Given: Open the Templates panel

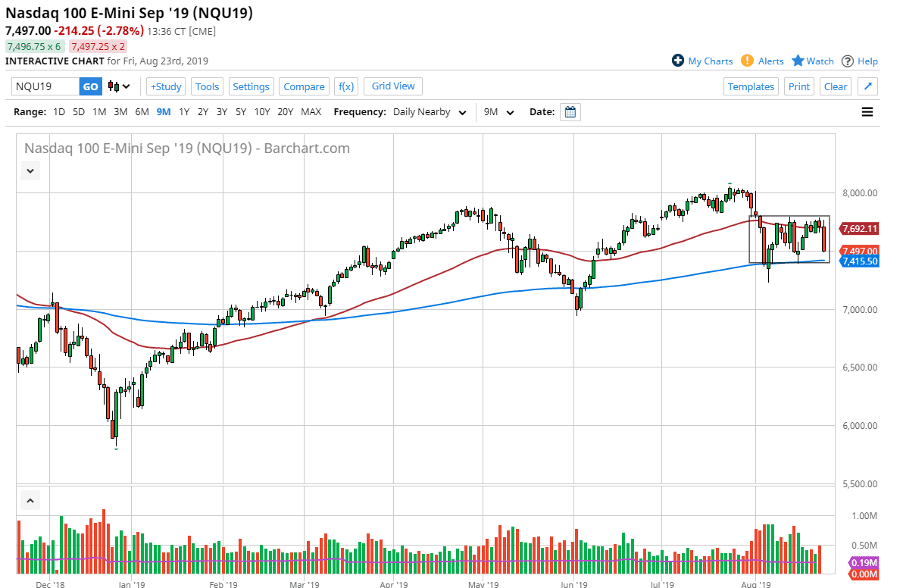Looking at the screenshot, I should (x=751, y=86).
